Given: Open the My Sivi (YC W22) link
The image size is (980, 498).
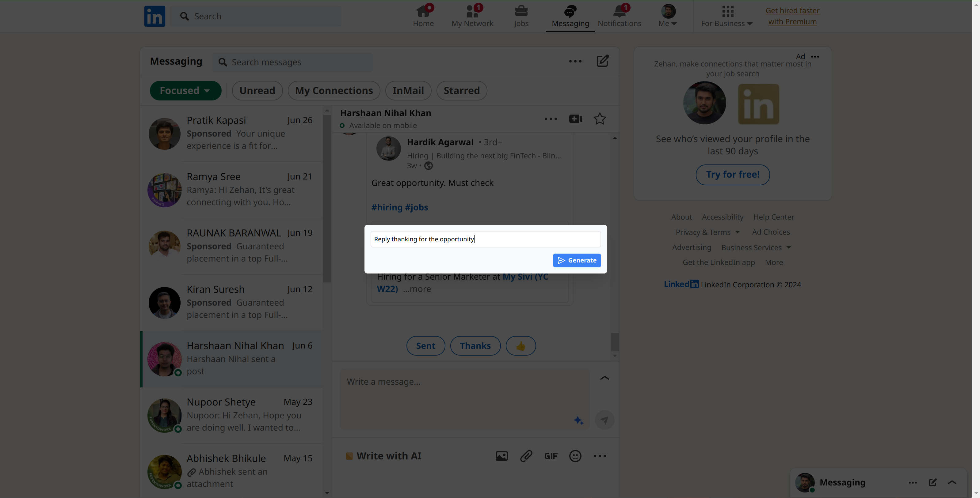Looking at the screenshot, I should point(462,282).
